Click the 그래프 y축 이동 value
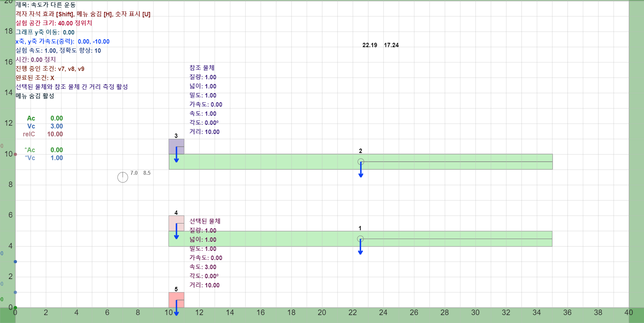The image size is (644, 323). point(69,32)
